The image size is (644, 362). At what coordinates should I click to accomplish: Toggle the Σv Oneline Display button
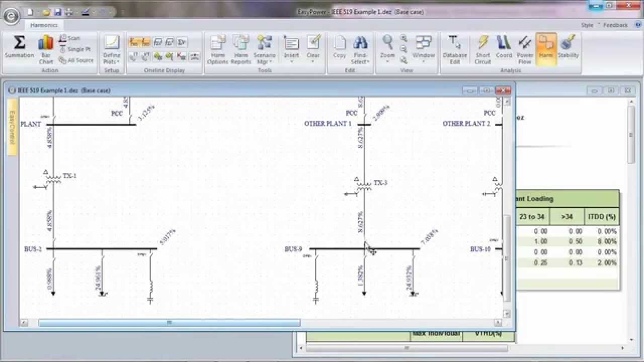[182, 42]
